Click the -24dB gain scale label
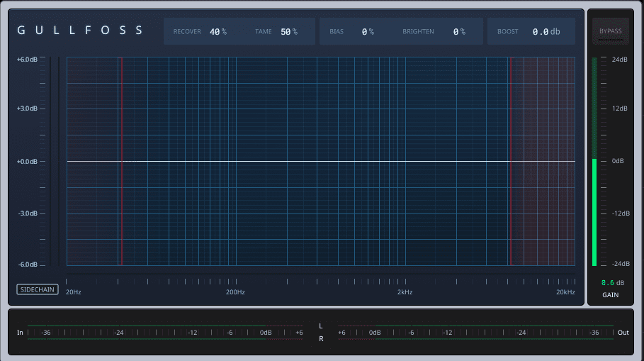The width and height of the screenshot is (644, 361). click(x=621, y=264)
